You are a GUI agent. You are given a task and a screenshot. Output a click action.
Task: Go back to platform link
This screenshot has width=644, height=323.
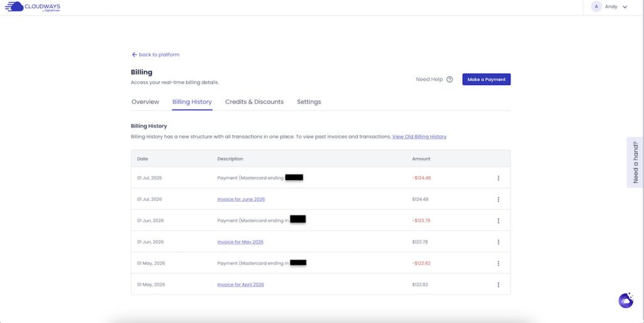click(x=155, y=55)
